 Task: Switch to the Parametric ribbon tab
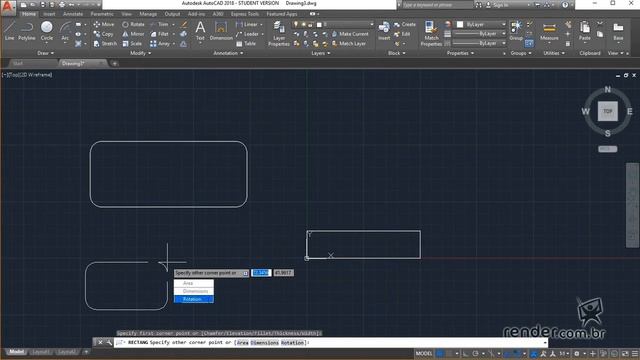pos(102,14)
